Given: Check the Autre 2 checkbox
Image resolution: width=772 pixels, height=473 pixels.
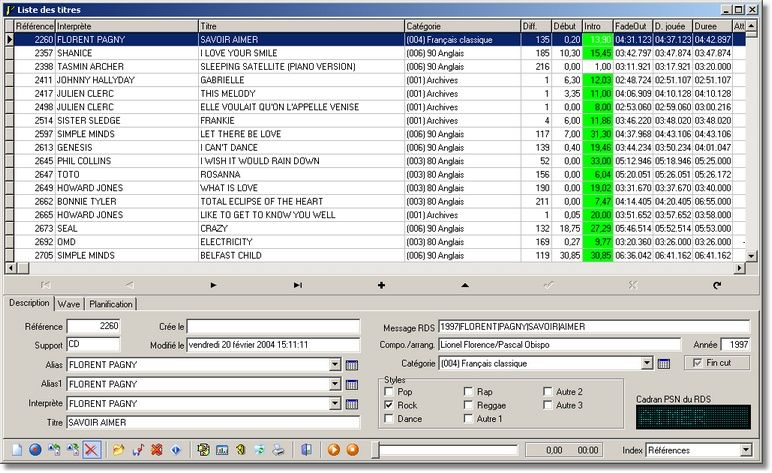Looking at the screenshot, I should click(547, 391).
